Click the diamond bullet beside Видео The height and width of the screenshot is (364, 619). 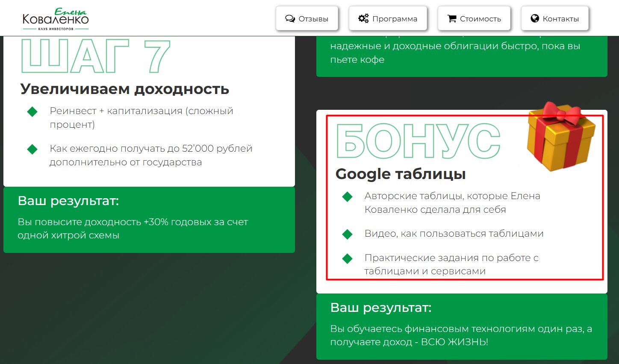347,234
